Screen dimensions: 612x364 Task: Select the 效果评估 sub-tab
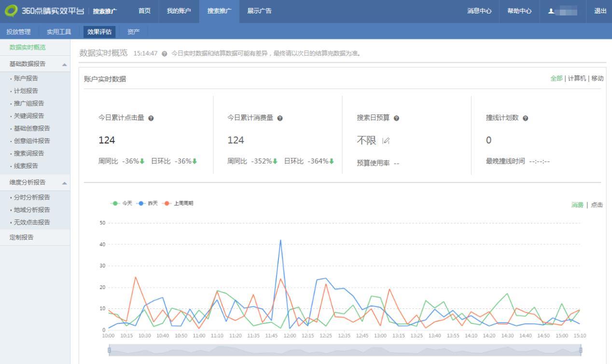(99, 32)
